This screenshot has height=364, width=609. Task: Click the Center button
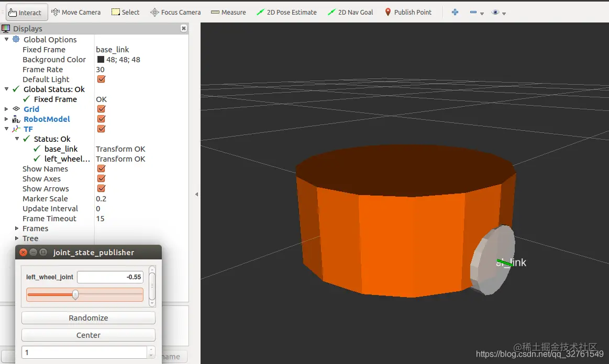[88, 335]
